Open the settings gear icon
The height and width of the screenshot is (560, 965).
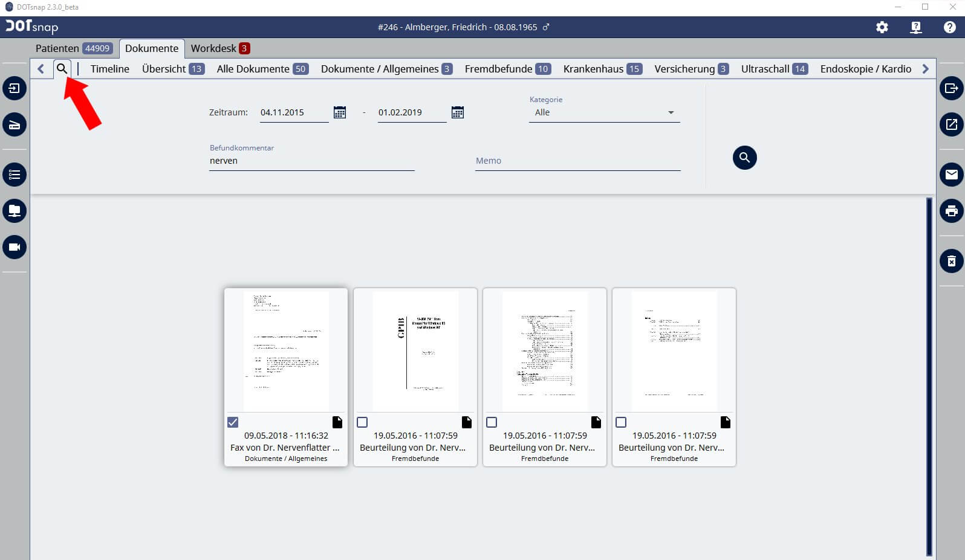click(882, 27)
